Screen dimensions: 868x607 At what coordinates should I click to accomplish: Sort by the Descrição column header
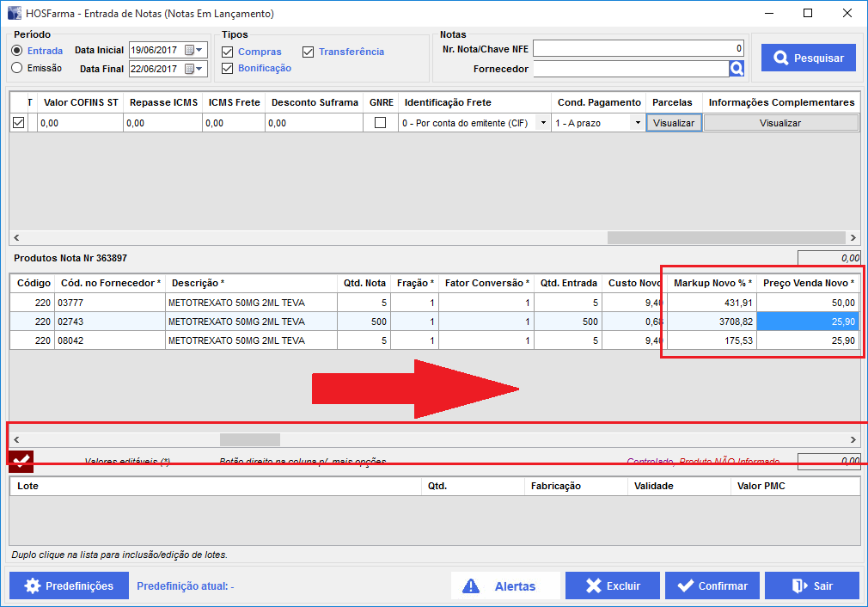[x=198, y=283]
